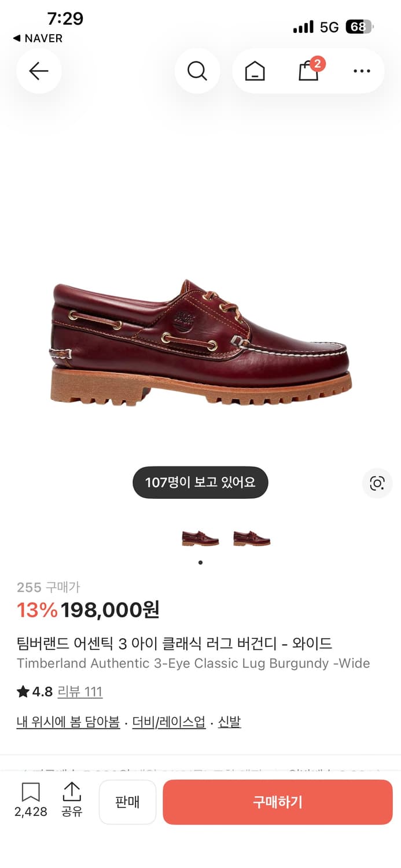Open 내 위시에 봄 담아봄 link
Viewport: 401px width, 868px height.
coord(68,722)
